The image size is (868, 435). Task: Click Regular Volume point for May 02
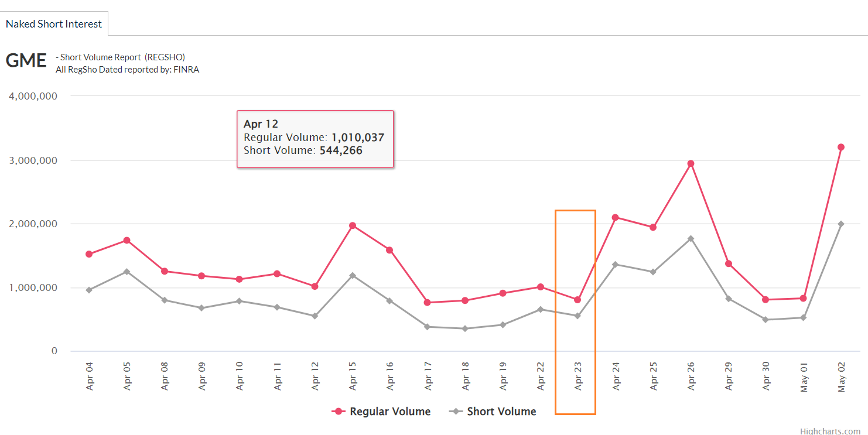pos(841,147)
